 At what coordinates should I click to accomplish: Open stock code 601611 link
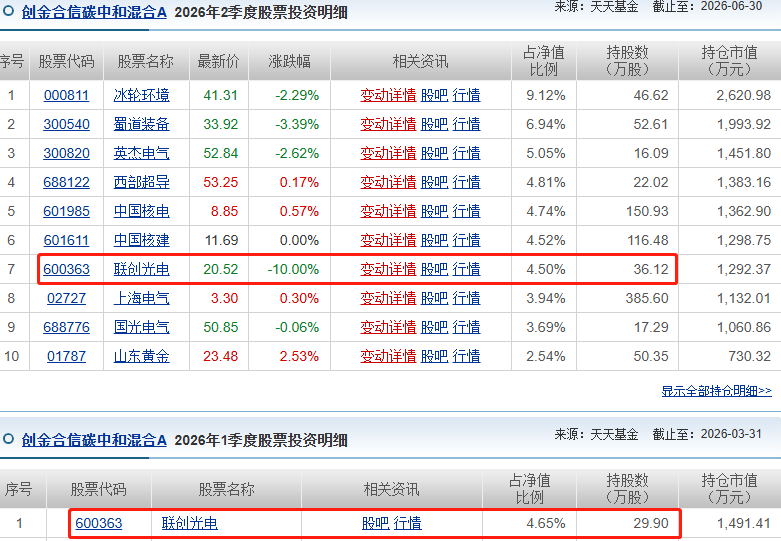(66, 240)
